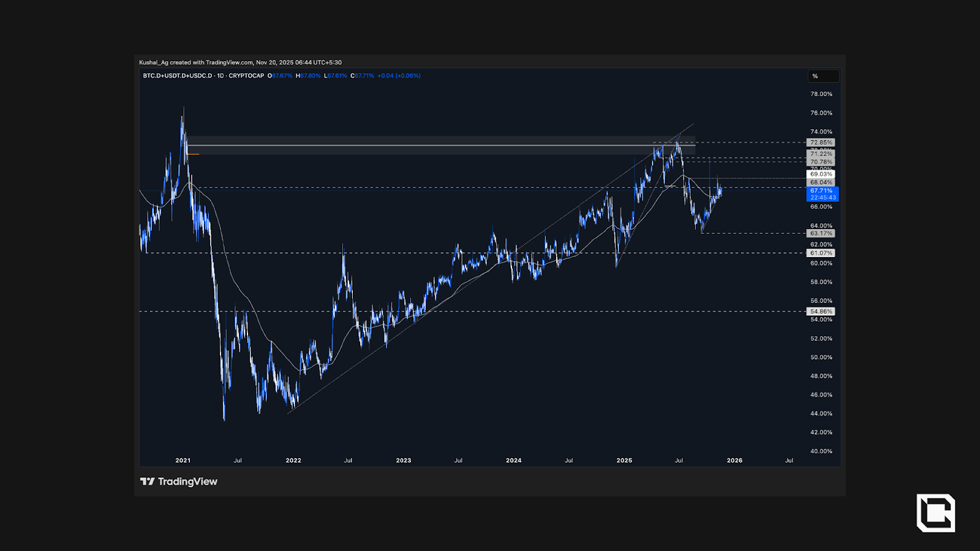Click the 1D interval in the chart legend

pos(221,76)
